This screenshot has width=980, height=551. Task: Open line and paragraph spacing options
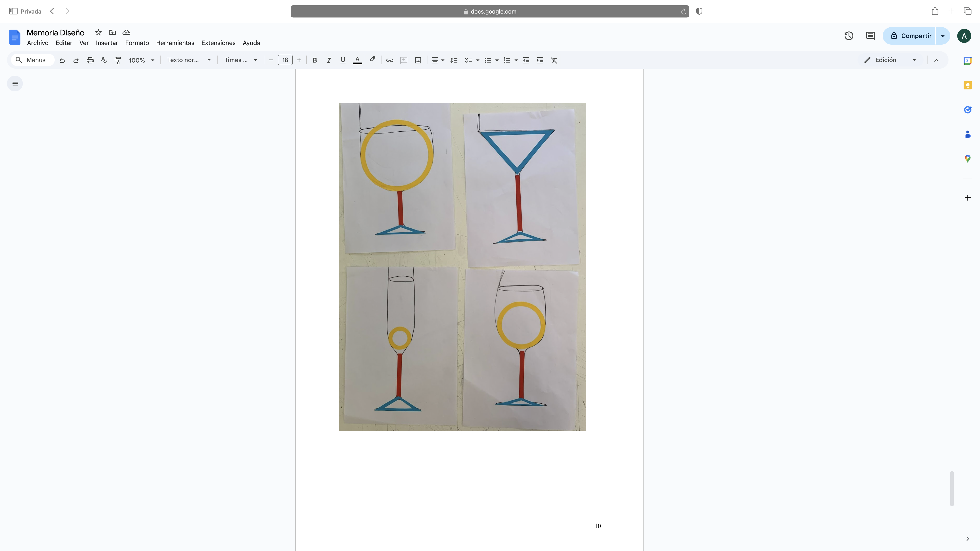point(453,60)
